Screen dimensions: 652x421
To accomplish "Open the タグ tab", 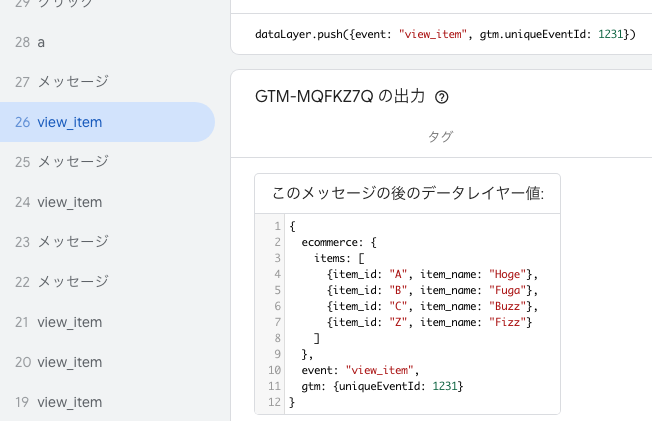I will tap(440, 136).
